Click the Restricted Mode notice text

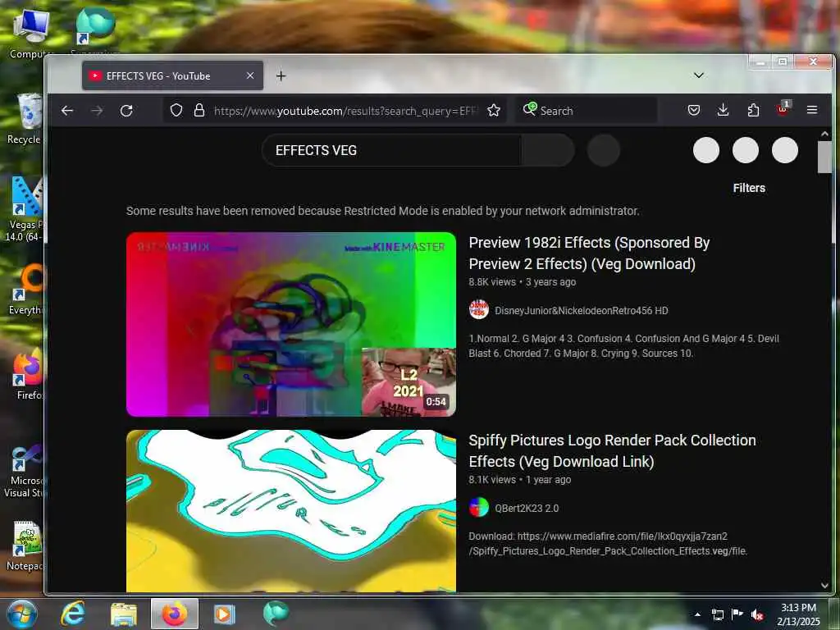tap(382, 211)
